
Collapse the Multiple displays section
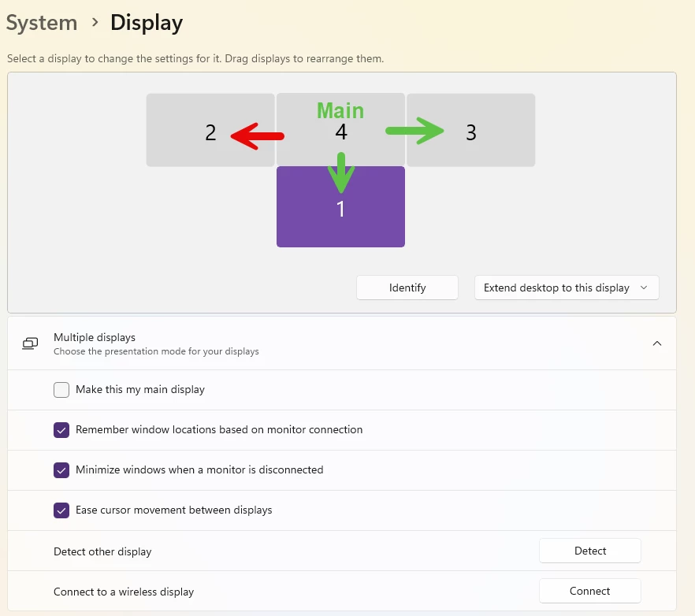tap(657, 343)
